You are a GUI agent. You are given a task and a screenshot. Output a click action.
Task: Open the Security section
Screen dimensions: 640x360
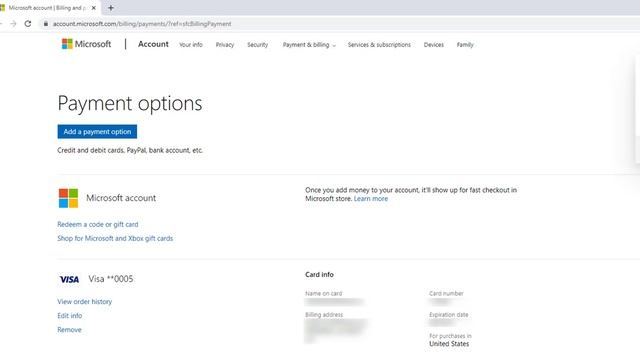click(258, 45)
